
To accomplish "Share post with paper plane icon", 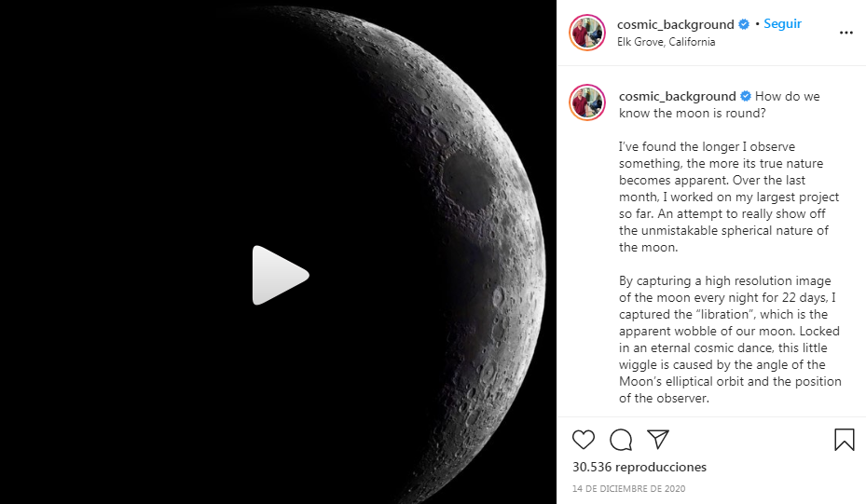I will click(658, 440).
